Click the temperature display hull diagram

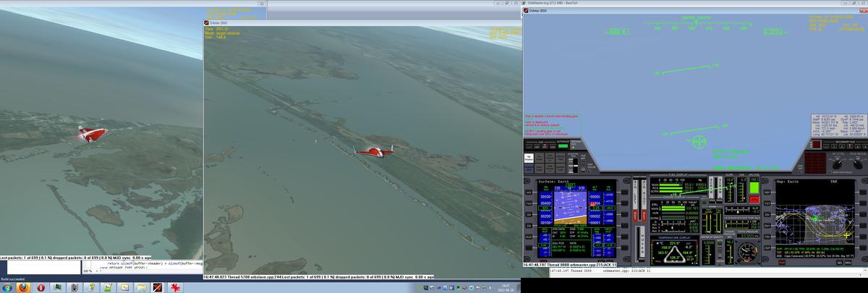click(x=674, y=254)
